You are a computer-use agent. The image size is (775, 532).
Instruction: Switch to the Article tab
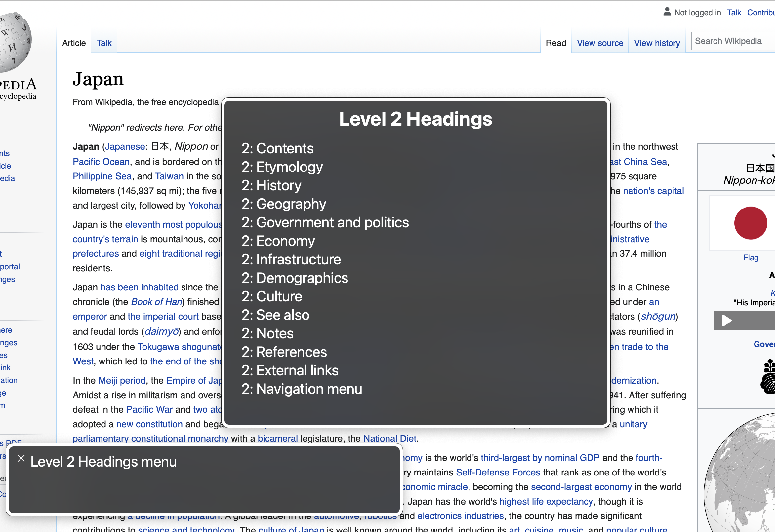(74, 43)
